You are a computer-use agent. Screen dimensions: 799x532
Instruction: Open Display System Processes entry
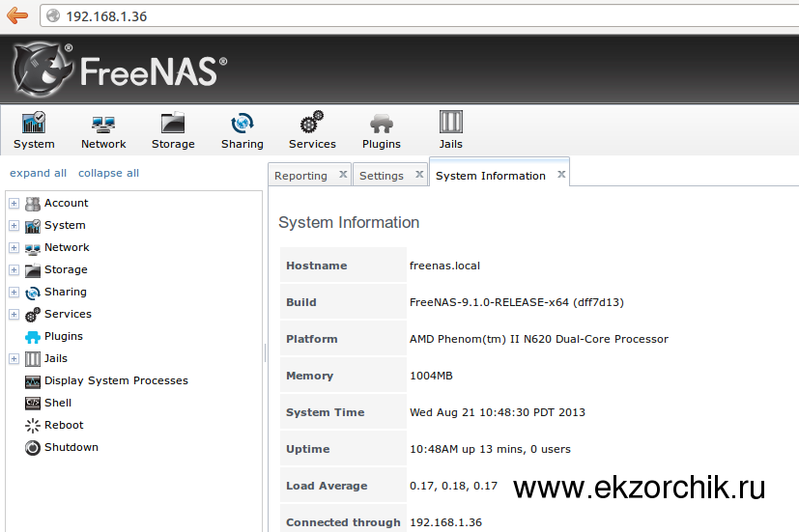pyautogui.click(x=116, y=380)
